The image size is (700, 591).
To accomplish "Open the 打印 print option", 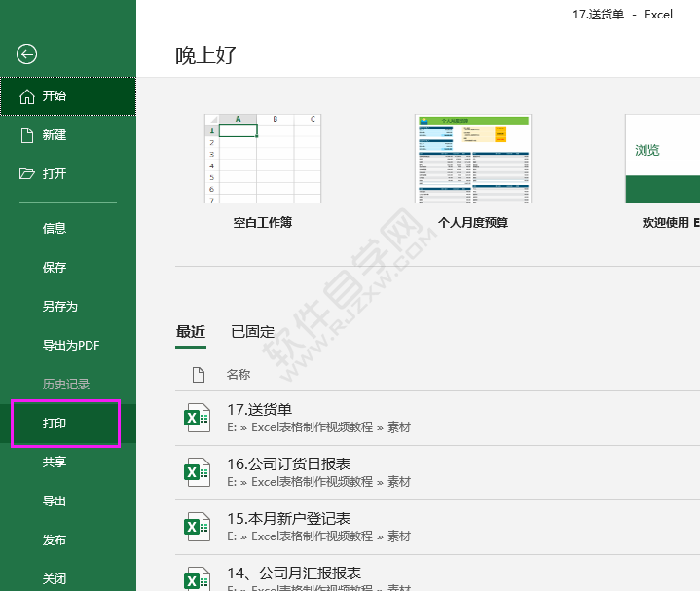I will click(68, 423).
